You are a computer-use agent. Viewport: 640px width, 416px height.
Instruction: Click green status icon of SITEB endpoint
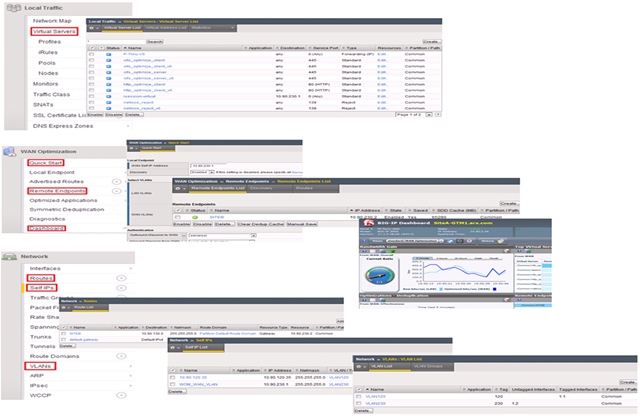[x=195, y=217]
